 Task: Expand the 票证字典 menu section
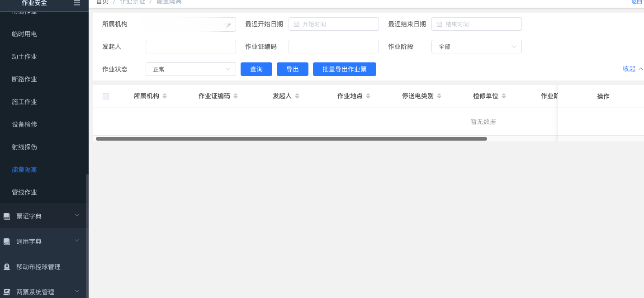(77, 216)
